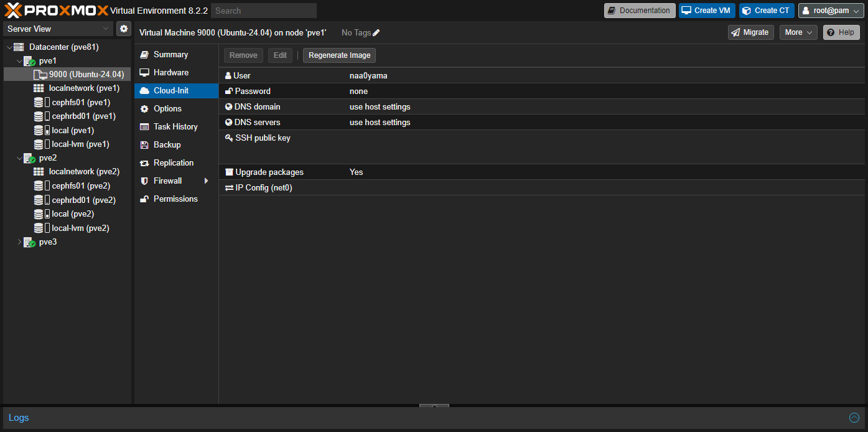Click the Proxmox logo
Screen dimensions: 868x432
pyautogui.click(x=57, y=11)
